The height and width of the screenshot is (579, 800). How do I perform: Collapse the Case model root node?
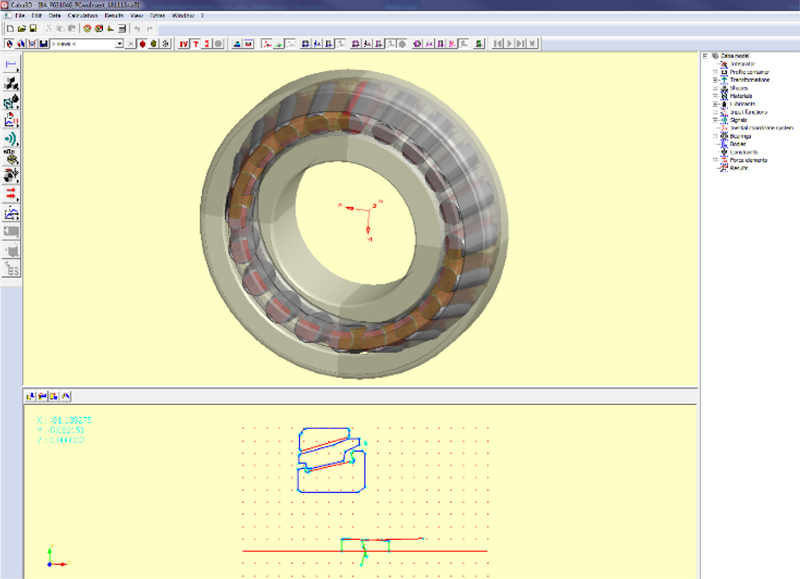[705, 57]
